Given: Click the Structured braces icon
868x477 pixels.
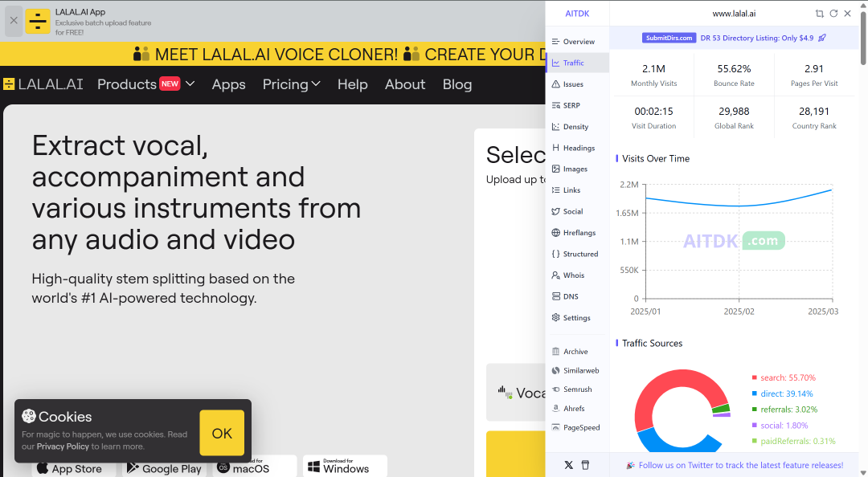Looking at the screenshot, I should click(556, 254).
